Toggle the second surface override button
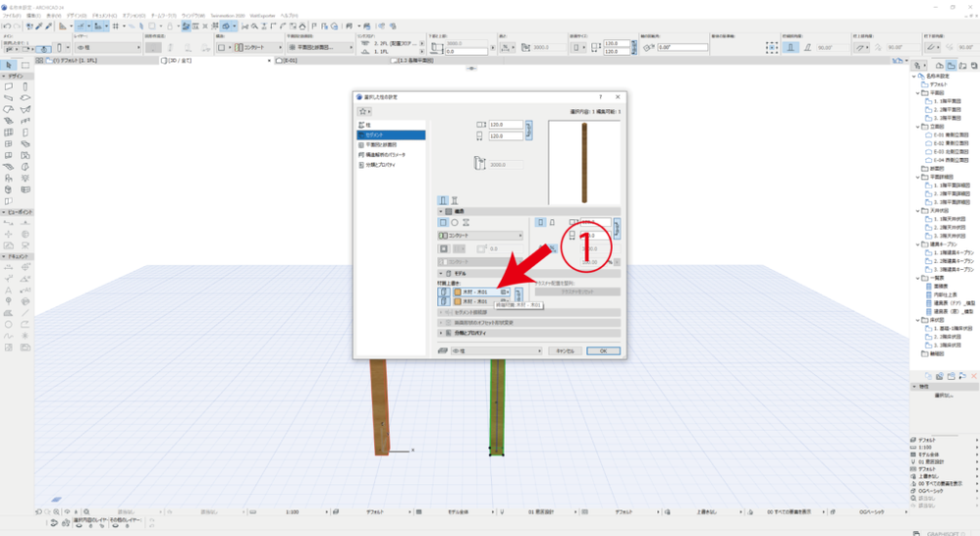The image size is (980, 536). pos(445,301)
